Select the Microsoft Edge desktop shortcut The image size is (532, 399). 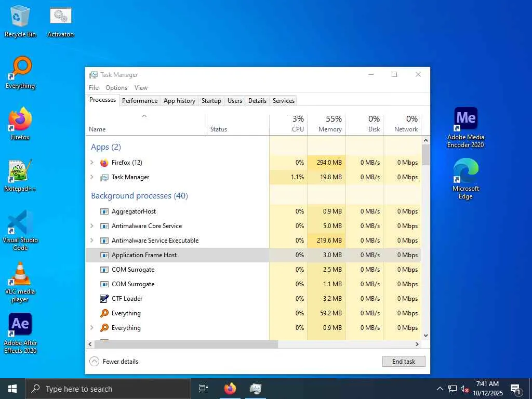pos(465,179)
